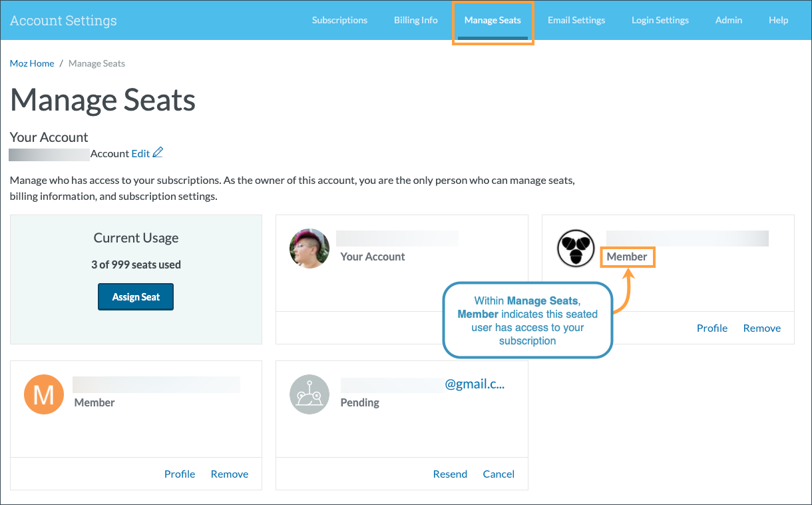Open Profile for the orange M member
The height and width of the screenshot is (505, 812).
(x=179, y=474)
